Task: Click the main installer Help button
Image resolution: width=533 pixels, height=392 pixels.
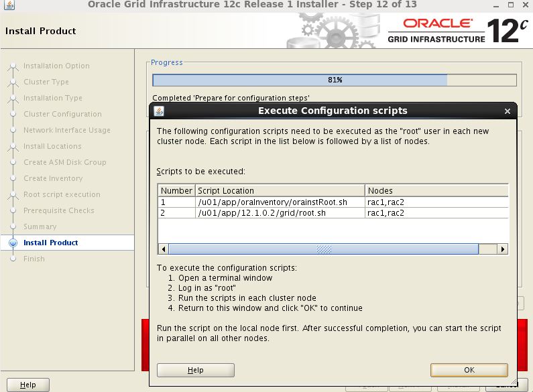Action: (27, 385)
